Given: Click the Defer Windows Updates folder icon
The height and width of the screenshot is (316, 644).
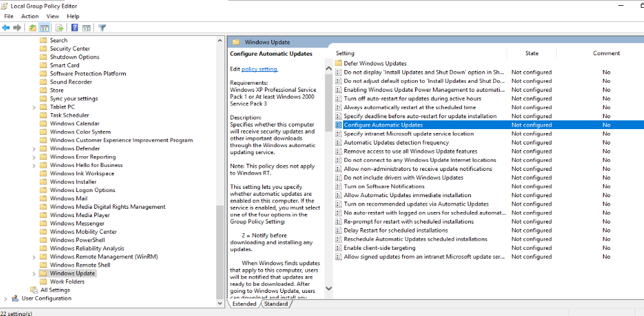Looking at the screenshot, I should pyautogui.click(x=339, y=64).
